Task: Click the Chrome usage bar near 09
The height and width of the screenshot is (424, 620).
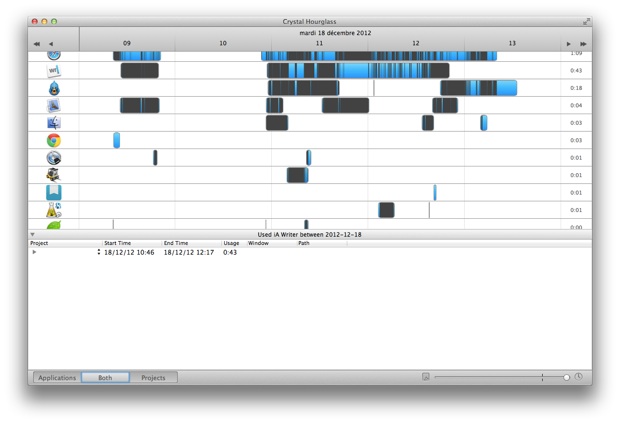Action: coord(117,140)
